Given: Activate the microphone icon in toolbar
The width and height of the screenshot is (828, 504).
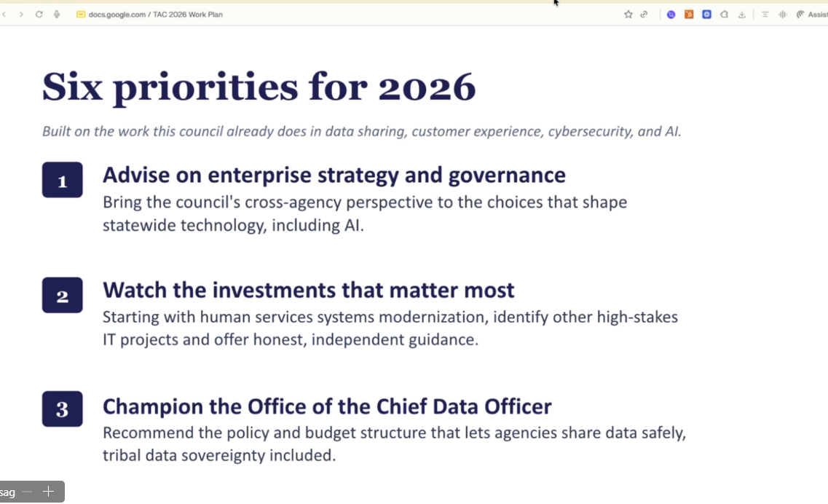Looking at the screenshot, I should (x=57, y=15).
